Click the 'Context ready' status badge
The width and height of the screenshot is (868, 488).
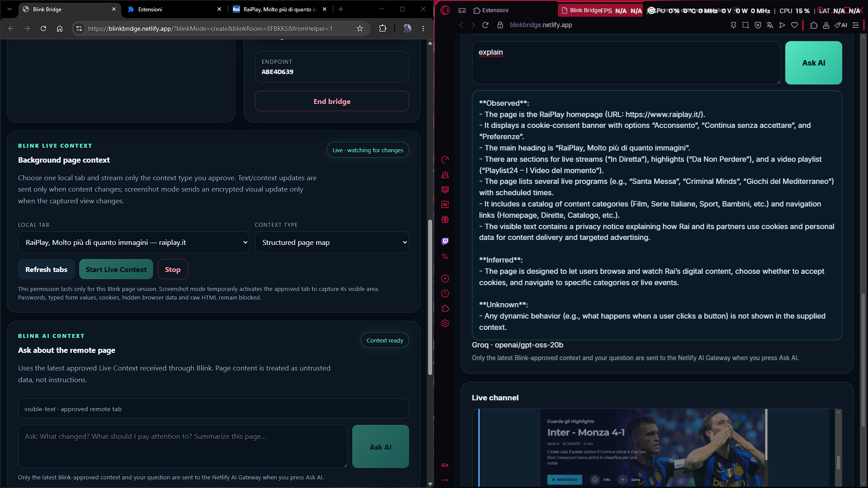pos(385,340)
